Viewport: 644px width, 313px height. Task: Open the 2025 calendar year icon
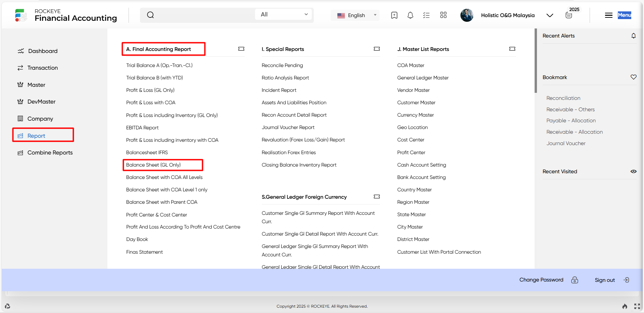coord(569,15)
